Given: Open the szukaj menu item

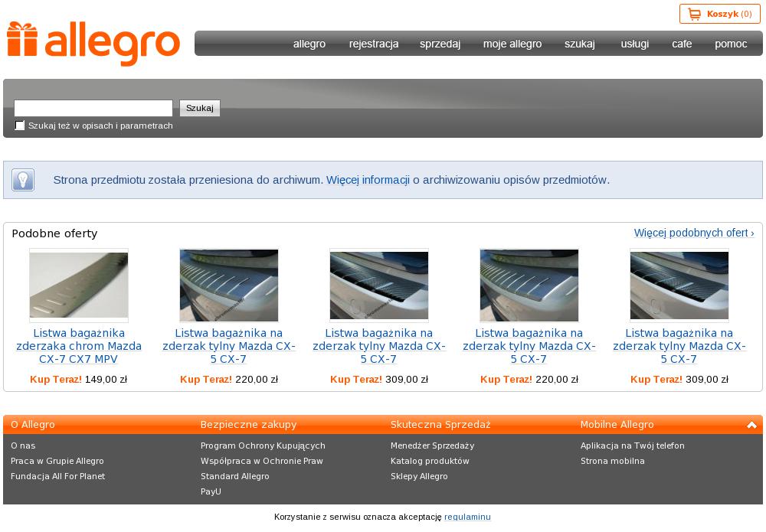Looking at the screenshot, I should [579, 44].
